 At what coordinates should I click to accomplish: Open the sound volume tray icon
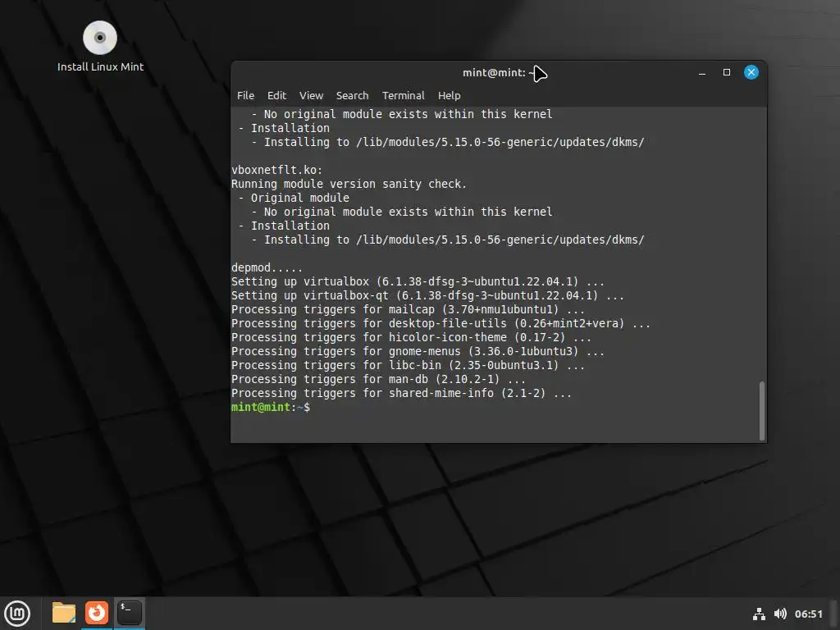(780, 614)
